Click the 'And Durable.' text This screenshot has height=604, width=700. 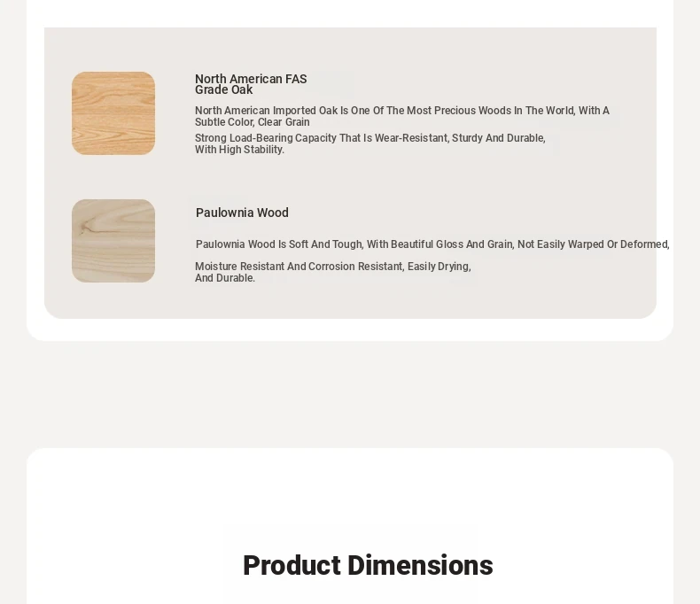[225, 278]
